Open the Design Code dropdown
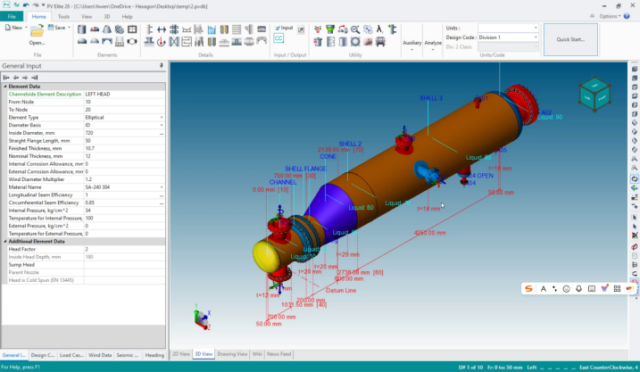 [x=536, y=37]
